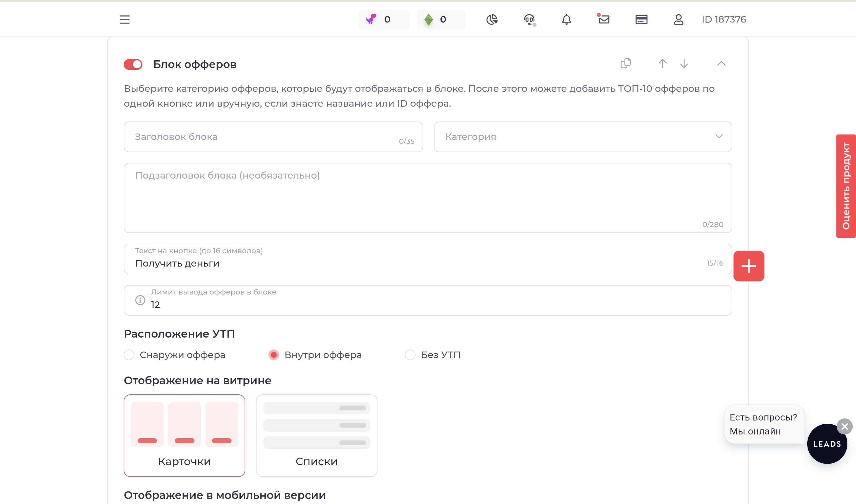Viewport: 856px width, 504px height.
Task: Open the support headset icon
Action: (x=530, y=20)
